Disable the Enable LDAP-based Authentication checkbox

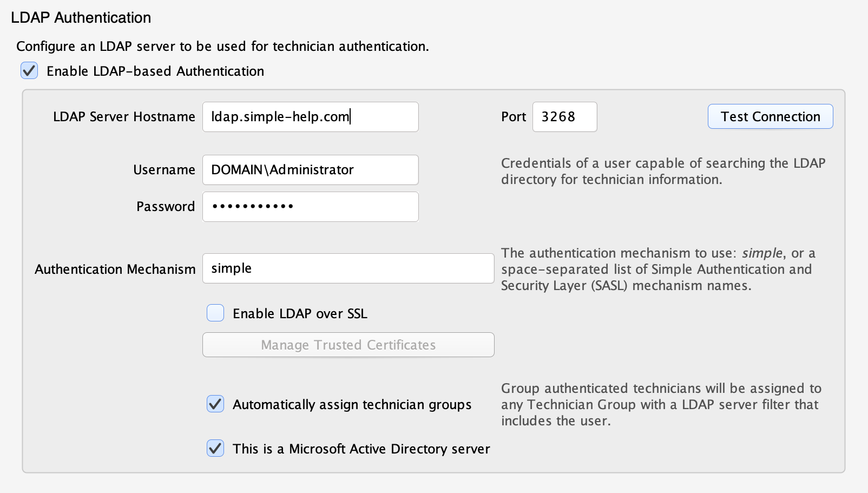pyautogui.click(x=29, y=70)
